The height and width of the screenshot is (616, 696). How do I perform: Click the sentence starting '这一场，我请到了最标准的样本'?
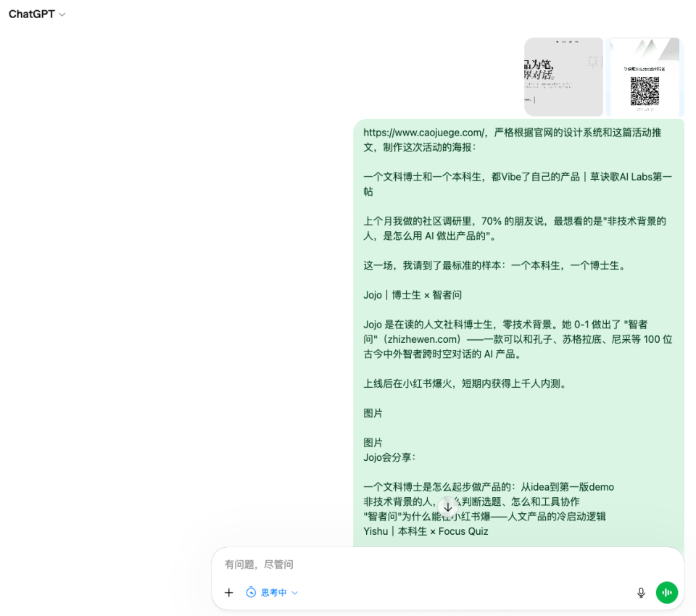[495, 265]
